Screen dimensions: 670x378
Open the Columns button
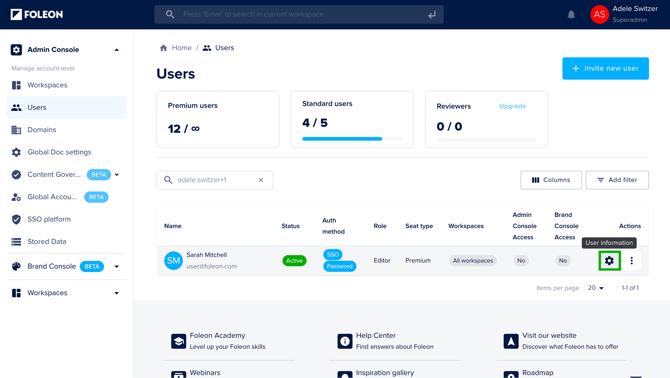551,180
